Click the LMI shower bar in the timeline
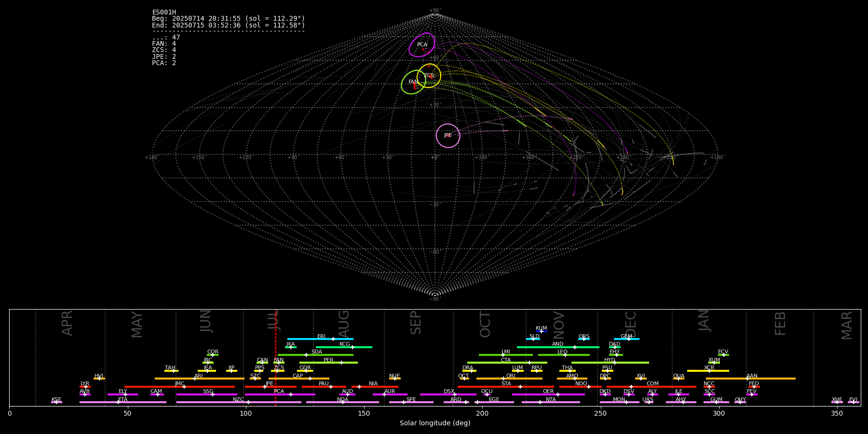Viewport: 868px width, 434px height. [x=506, y=355]
